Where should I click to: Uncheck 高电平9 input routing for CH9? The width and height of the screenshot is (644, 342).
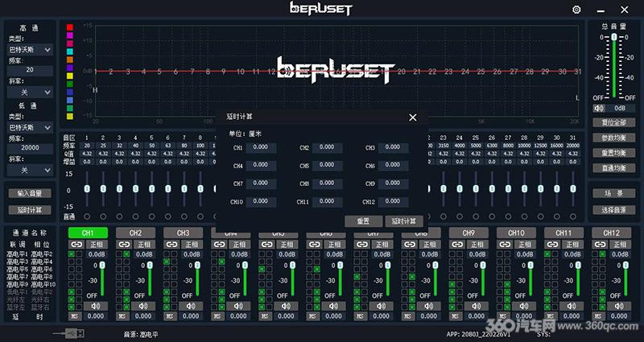452,284
